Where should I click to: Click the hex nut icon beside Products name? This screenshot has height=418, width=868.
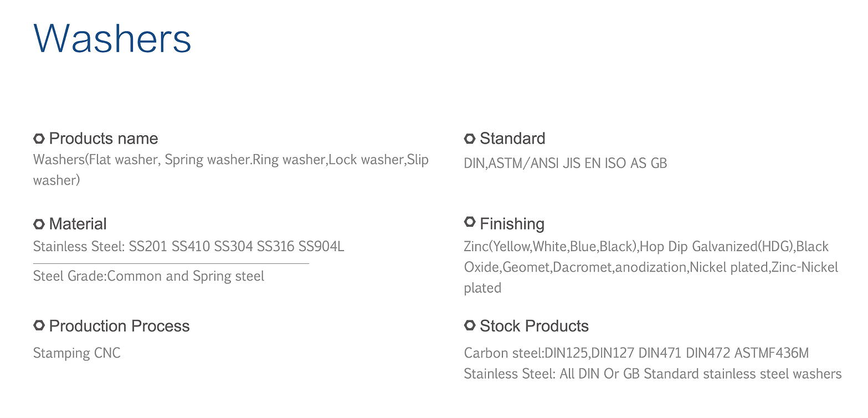pos(39,138)
